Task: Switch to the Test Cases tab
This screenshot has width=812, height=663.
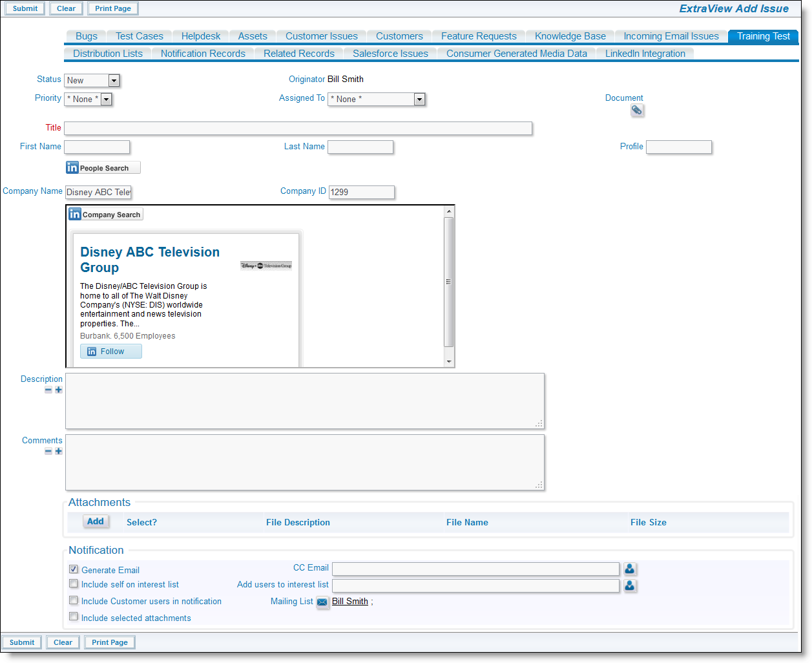Action: click(x=140, y=36)
